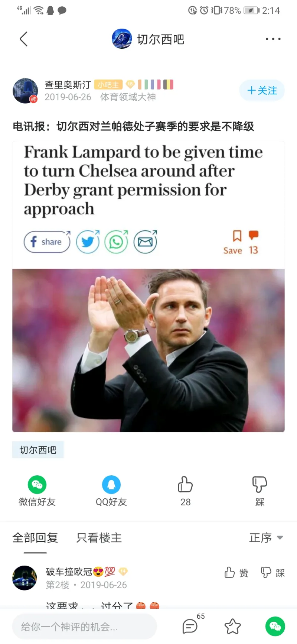Share post to WeChat friends (微信好友)

[x=37, y=491]
